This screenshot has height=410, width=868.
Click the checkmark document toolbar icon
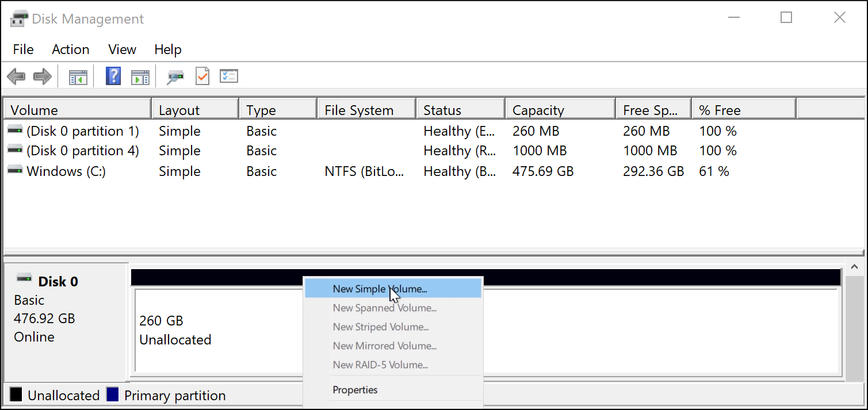(x=202, y=75)
